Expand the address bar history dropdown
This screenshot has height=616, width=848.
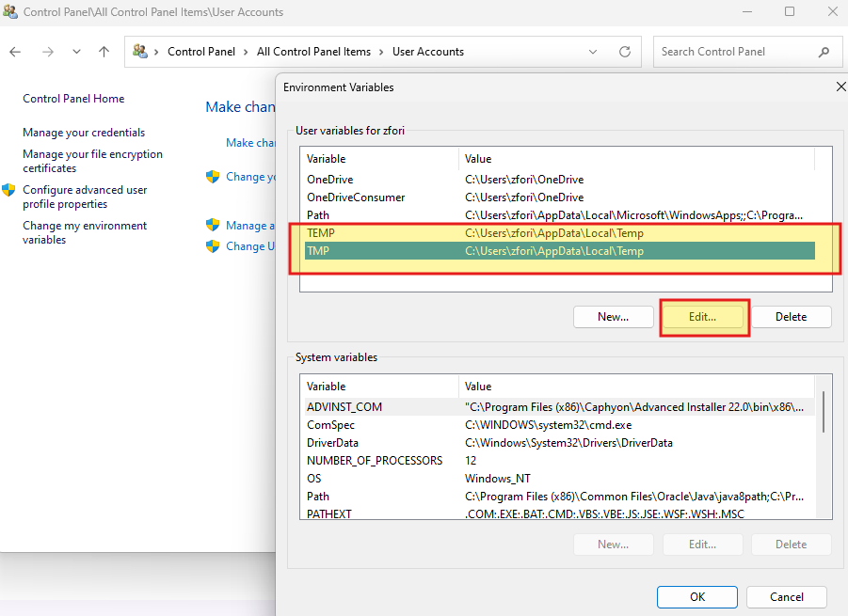[x=593, y=52]
